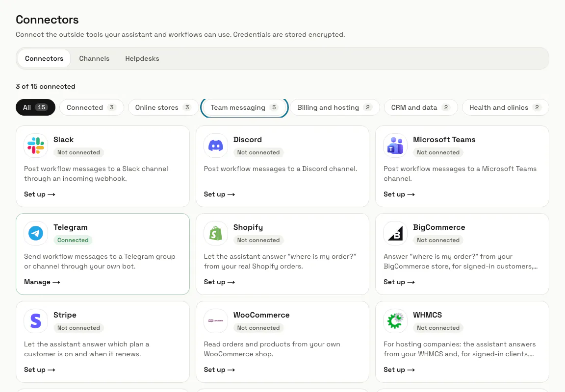Screen dimensions: 565x392
Task: Click the Not connected badge on Discord
Action: [x=258, y=152]
